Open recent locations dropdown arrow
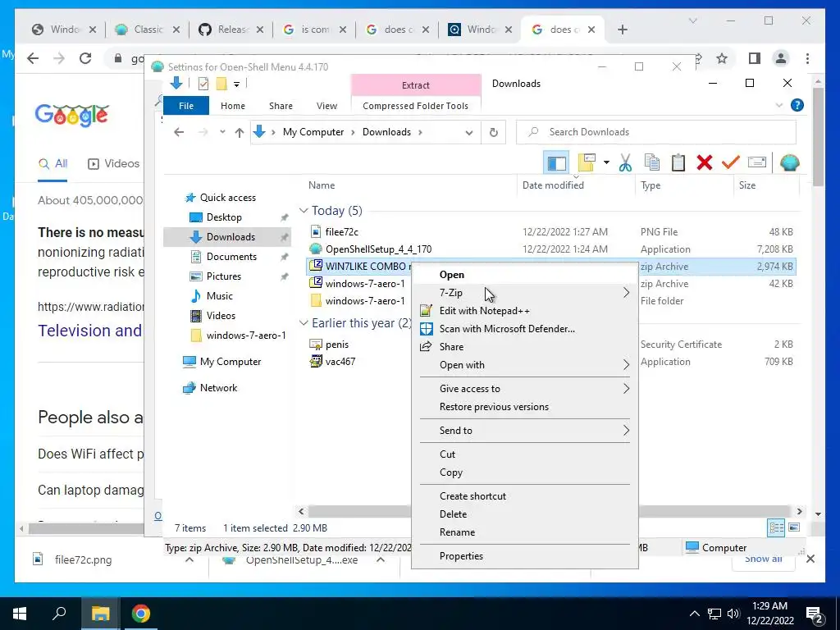840x630 pixels. (x=222, y=132)
